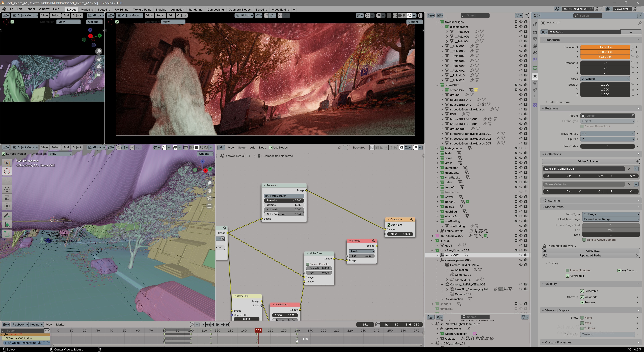Open the R/D Photoreceptor tonemap type dropdown
Screen dimensions: 644x352
[284, 196]
